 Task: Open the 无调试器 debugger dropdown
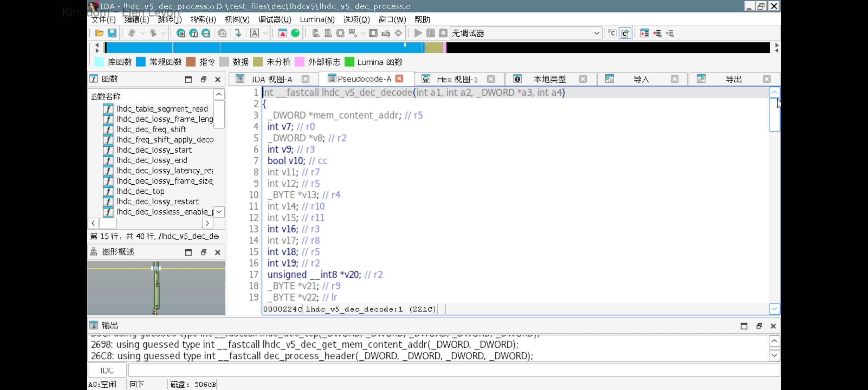(x=596, y=33)
